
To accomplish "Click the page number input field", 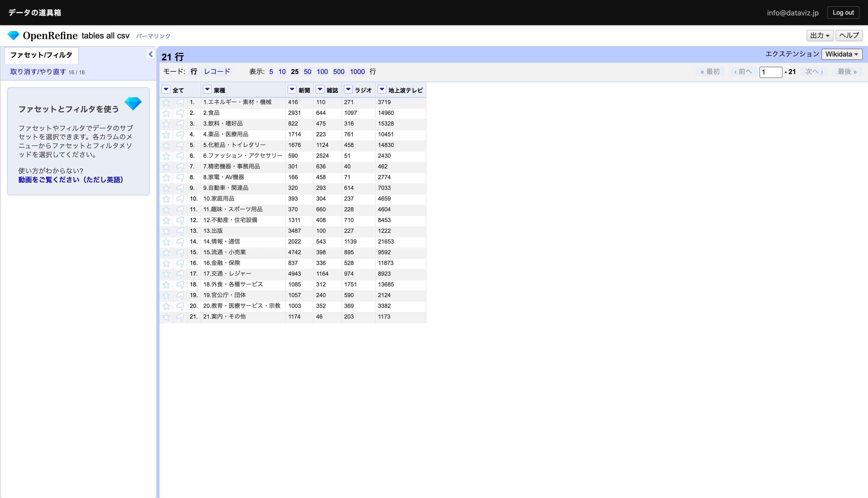I will pos(770,72).
